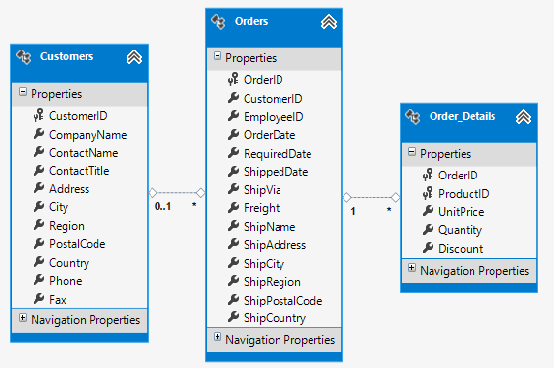Collapse the Order_Details entity with chevron icon
Screen dimensions: 554x368
pyautogui.click(x=523, y=117)
